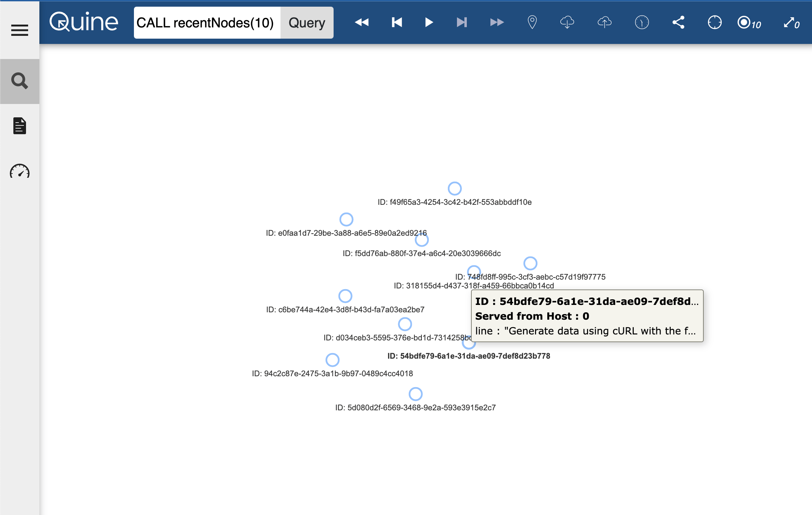Image resolution: width=812 pixels, height=515 pixels.
Task: Click the map pin checkpoint icon
Action: click(x=532, y=22)
